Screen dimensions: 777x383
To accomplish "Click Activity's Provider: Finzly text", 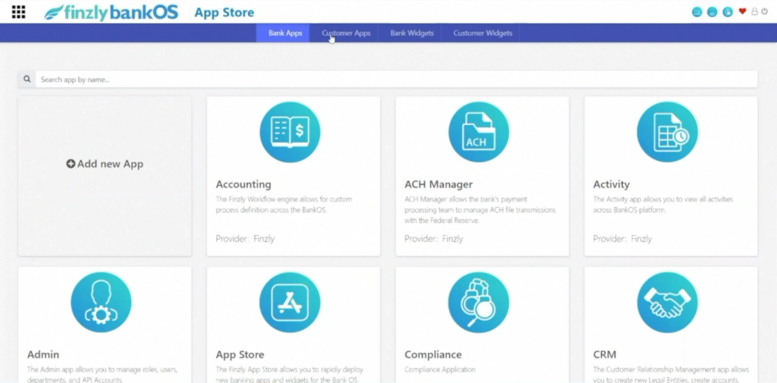I will coord(622,239).
